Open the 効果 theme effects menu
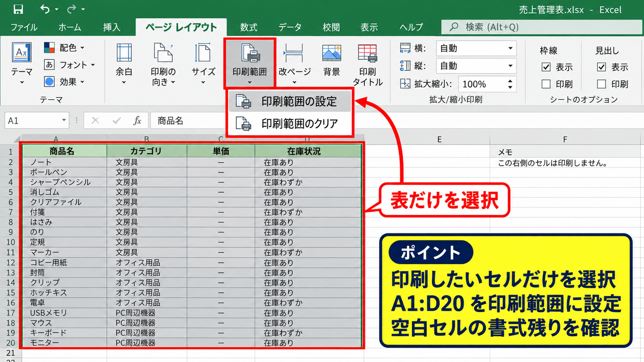The image size is (644, 362). tap(64, 82)
